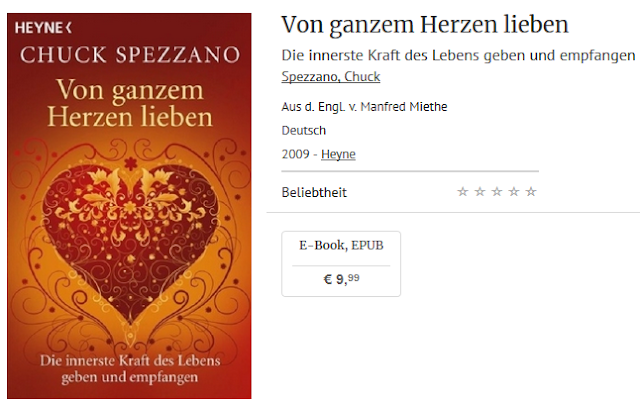The width and height of the screenshot is (640, 406).
Task: Click the publication year 2009
Action: 296,154
